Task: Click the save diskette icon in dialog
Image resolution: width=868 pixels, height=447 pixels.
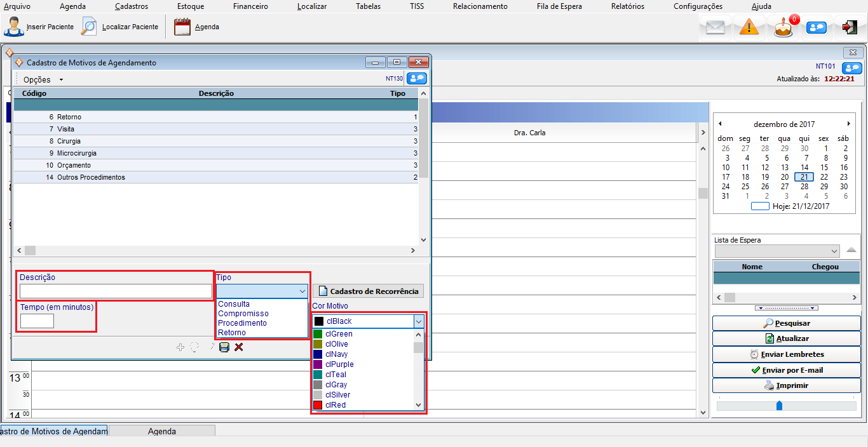Action: [224, 347]
